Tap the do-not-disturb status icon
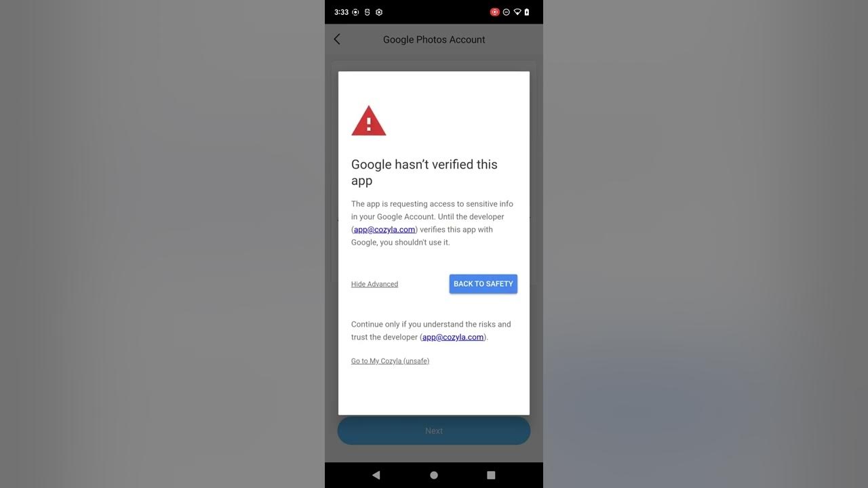The width and height of the screenshot is (868, 488). click(x=506, y=12)
